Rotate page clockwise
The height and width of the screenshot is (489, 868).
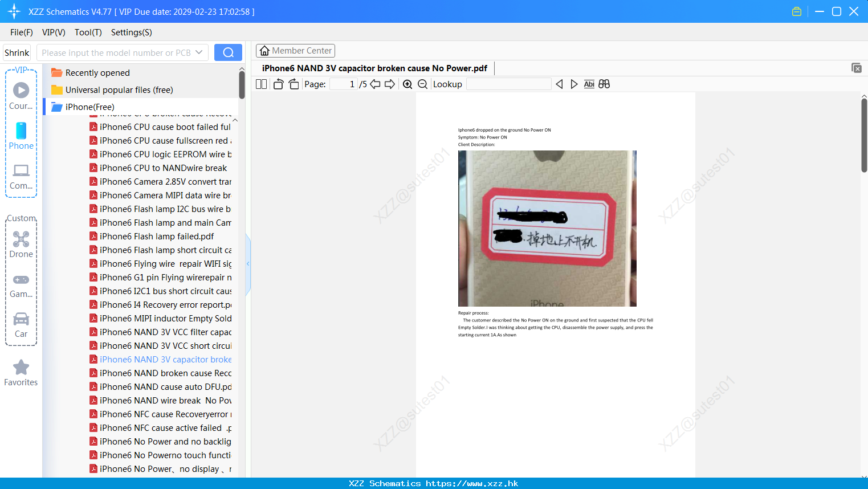[294, 84]
